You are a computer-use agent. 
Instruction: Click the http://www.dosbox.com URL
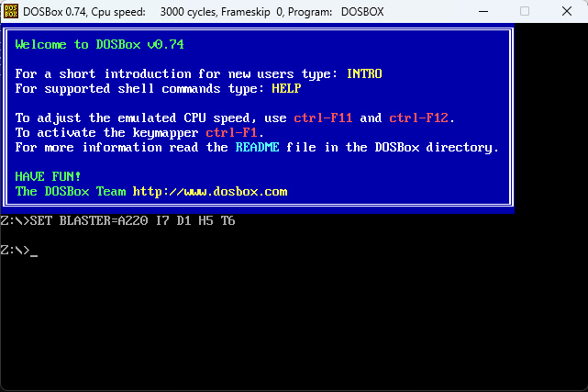pos(210,191)
